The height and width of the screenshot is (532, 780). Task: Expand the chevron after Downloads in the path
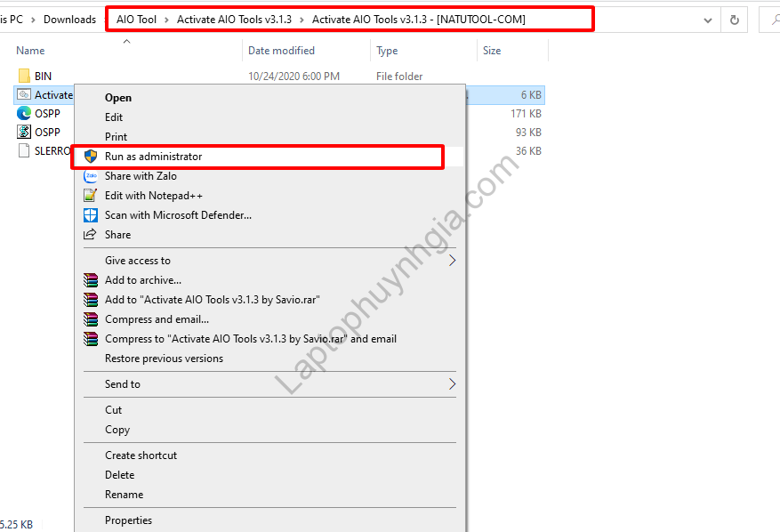point(107,20)
